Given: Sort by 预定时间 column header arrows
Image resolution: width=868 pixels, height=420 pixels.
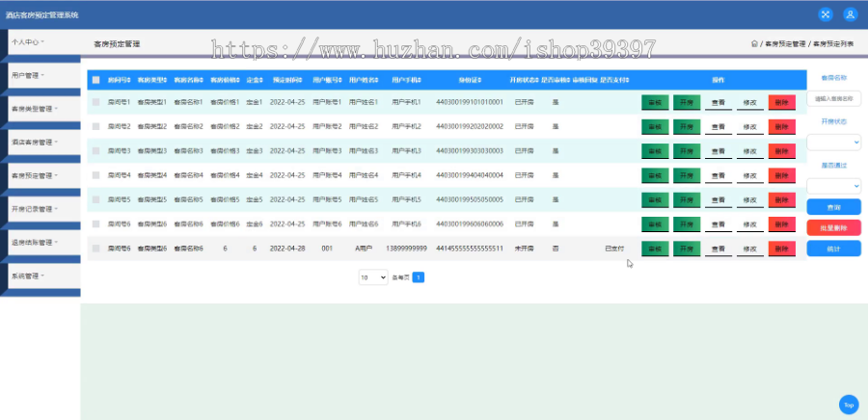Looking at the screenshot, I should (301, 80).
